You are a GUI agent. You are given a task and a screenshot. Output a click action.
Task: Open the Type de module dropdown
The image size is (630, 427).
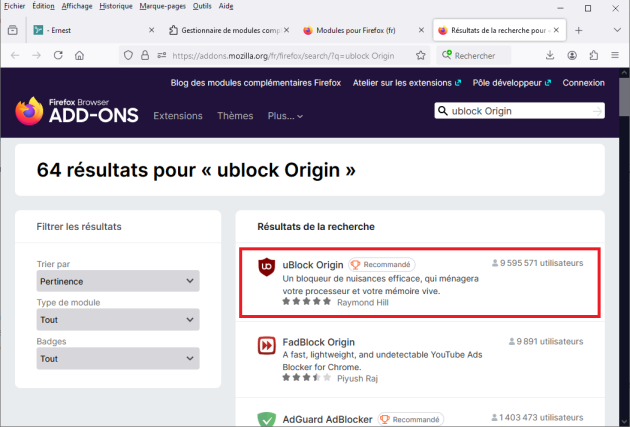117,320
